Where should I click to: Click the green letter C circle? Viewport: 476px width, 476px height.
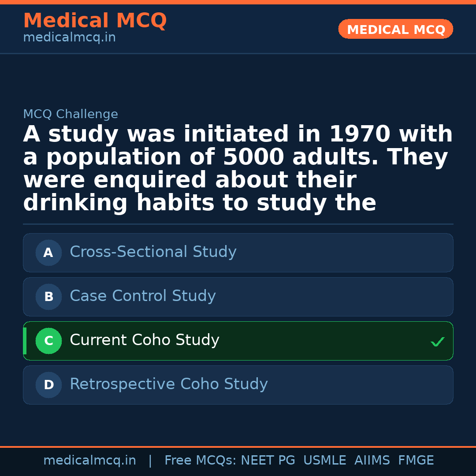48,341
